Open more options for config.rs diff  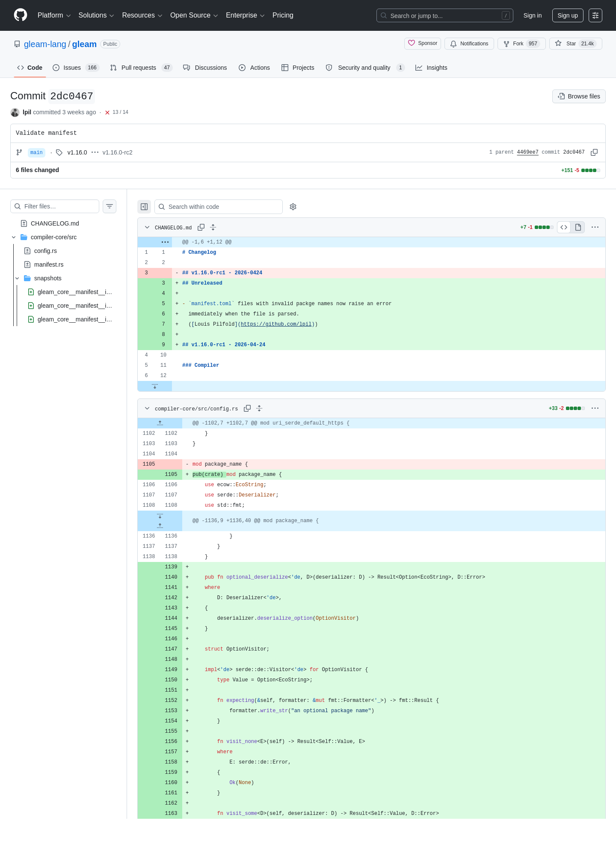(595, 408)
